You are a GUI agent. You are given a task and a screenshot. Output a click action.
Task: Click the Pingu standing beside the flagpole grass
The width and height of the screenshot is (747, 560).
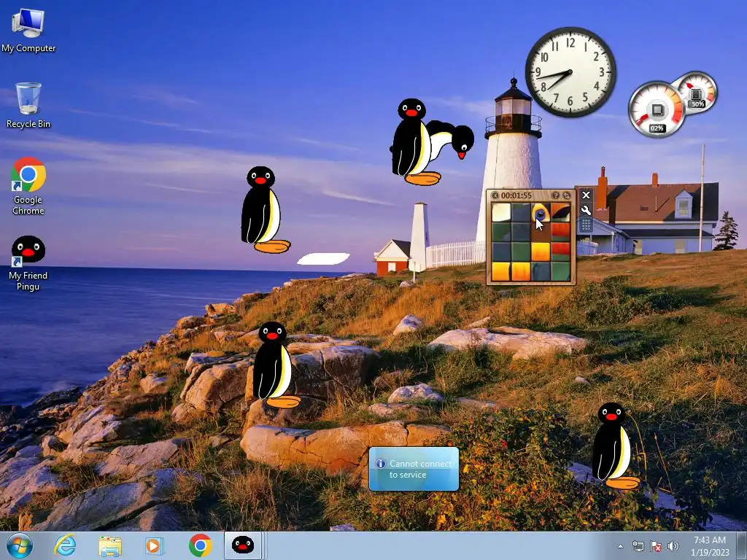pos(614,447)
